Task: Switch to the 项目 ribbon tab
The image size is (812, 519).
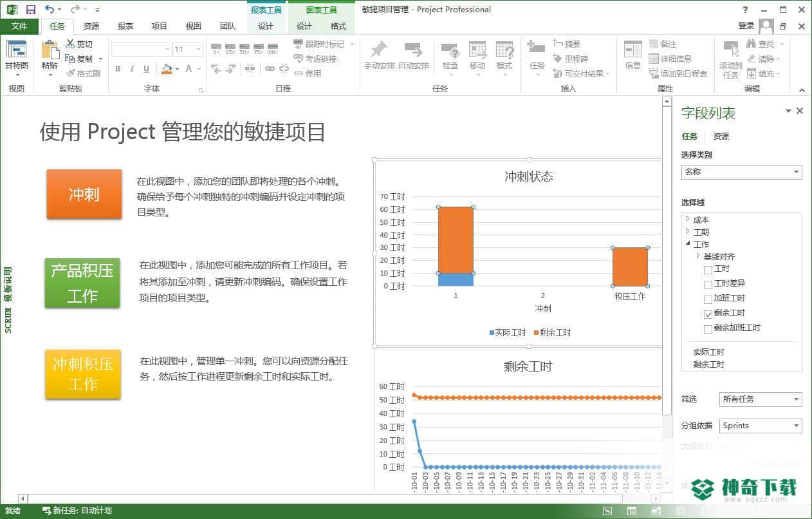Action: point(160,26)
